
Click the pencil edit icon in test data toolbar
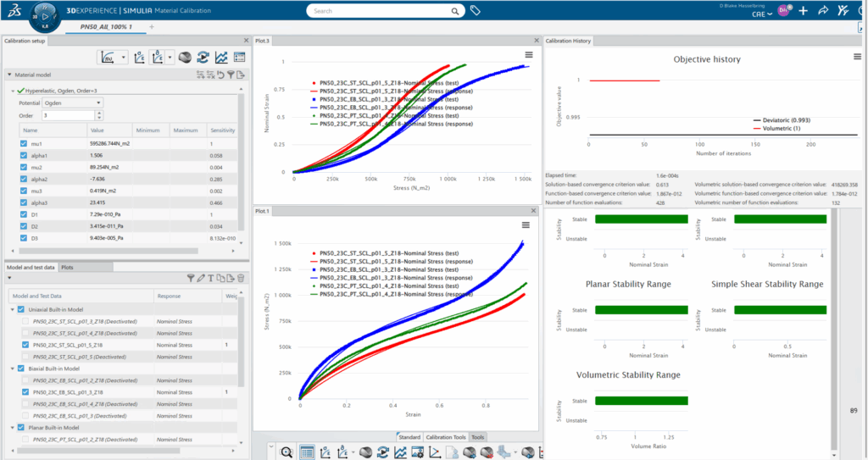click(x=201, y=278)
